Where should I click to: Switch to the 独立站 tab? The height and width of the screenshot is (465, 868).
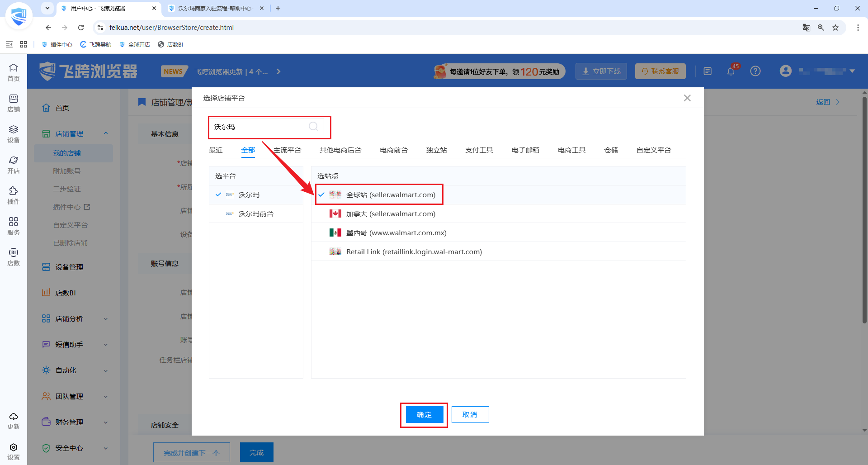click(x=436, y=150)
